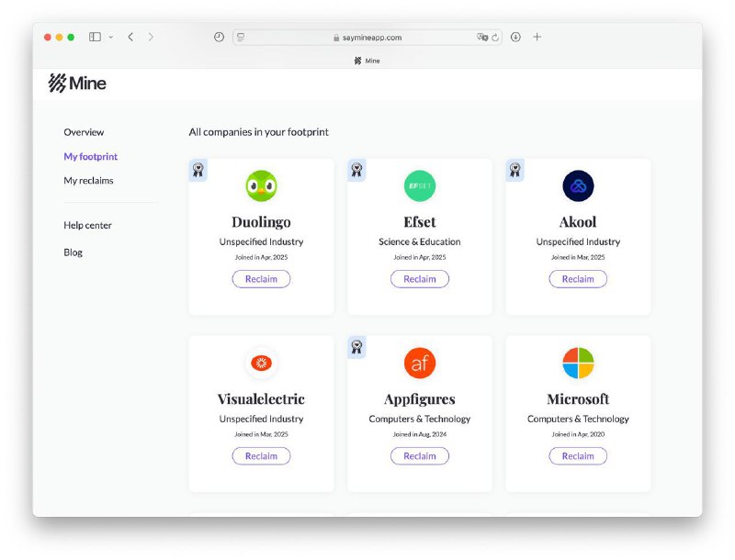The width and height of the screenshot is (735, 560).
Task: Open Safari downloads button
Action: pos(515,37)
